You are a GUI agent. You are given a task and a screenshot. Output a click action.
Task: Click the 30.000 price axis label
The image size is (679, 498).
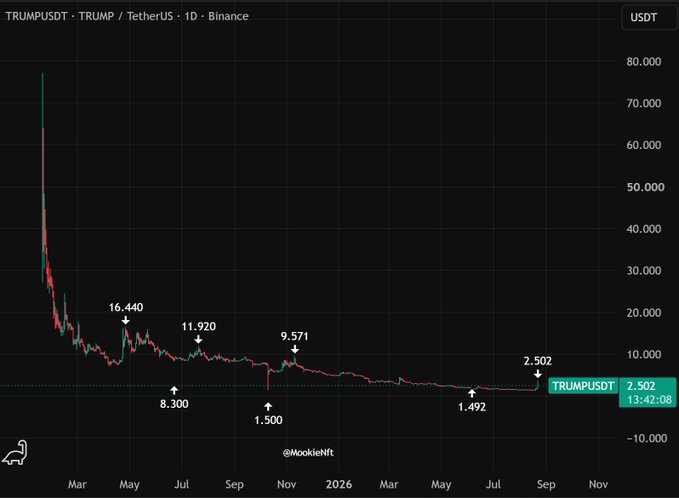pos(643,271)
